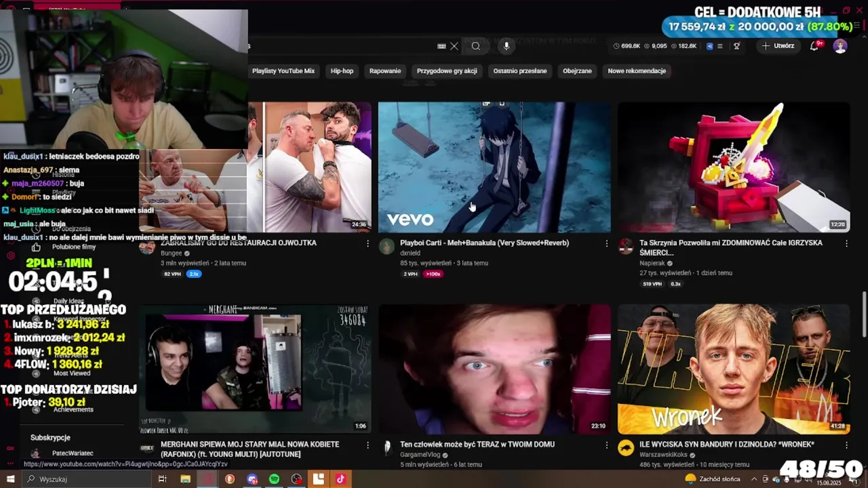This screenshot has width=868, height=488.
Task: Open the Bungee restaurant thumbnail 24:36
Action: point(310,167)
